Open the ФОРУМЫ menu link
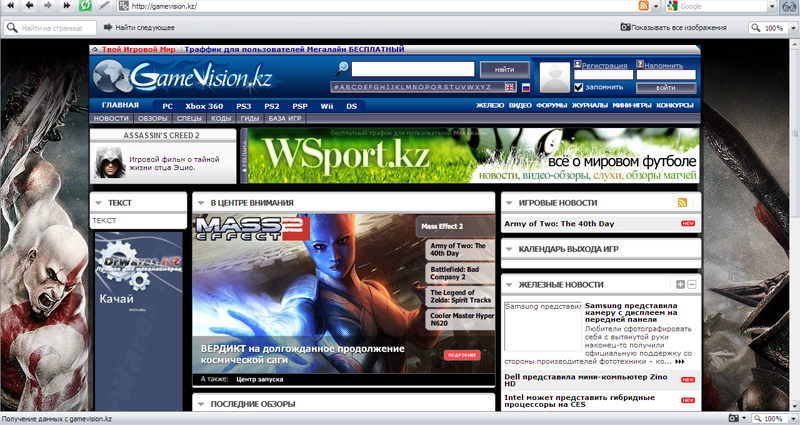The image size is (800, 425). [x=552, y=105]
